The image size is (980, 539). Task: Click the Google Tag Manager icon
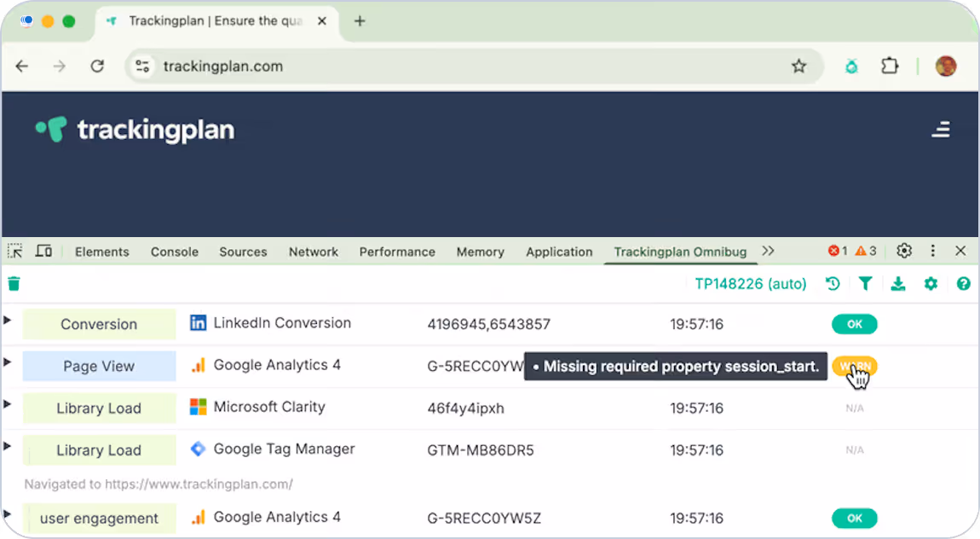pyautogui.click(x=198, y=449)
